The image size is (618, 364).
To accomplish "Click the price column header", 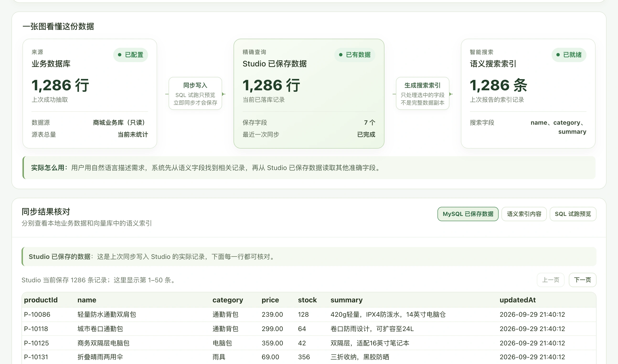I will pos(270,300).
